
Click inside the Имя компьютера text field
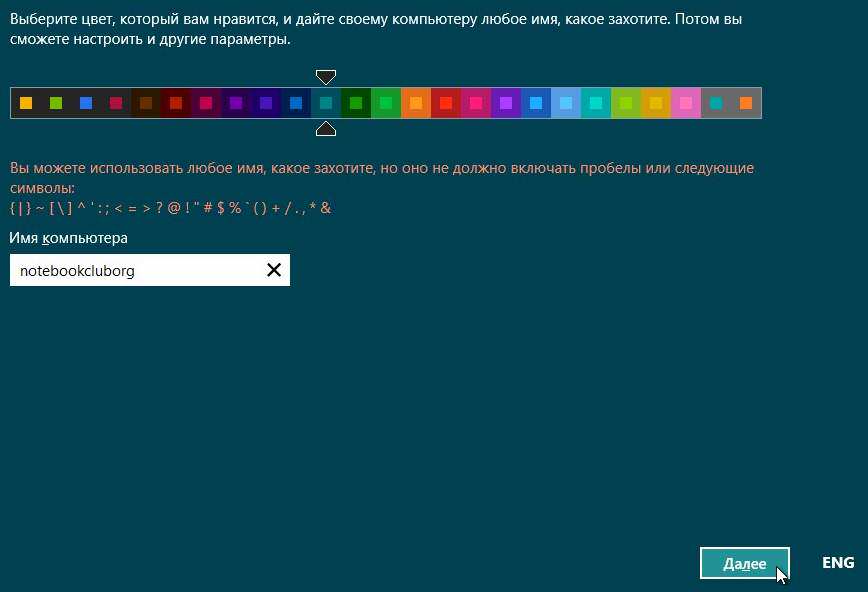point(135,270)
